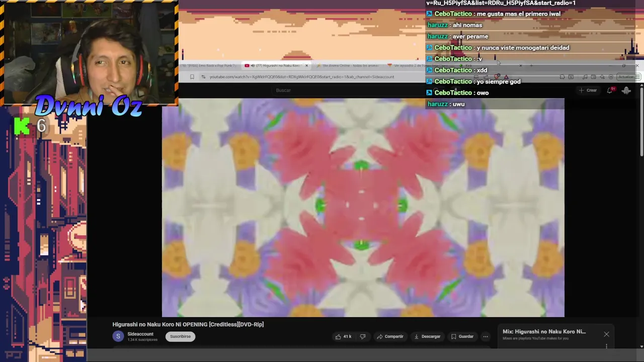
Task: Switch to the Higurashi no Naku Koro tab
Action: pyautogui.click(x=277, y=65)
